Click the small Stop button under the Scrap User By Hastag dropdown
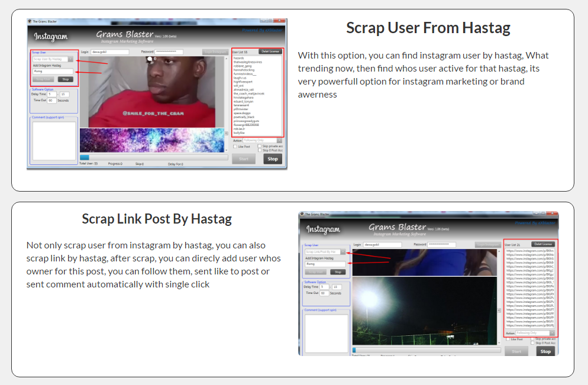588x385 pixels. click(66, 79)
